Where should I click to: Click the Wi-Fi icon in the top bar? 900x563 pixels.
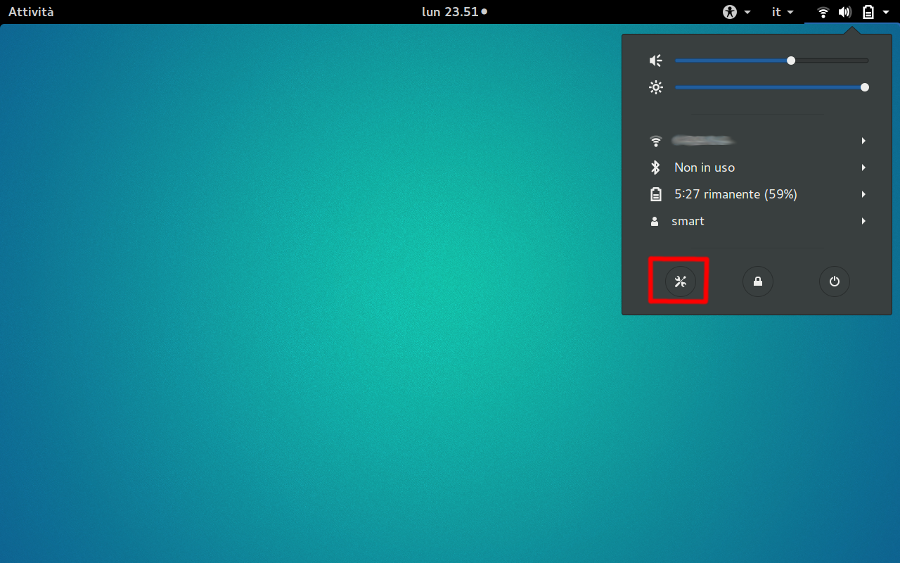pyautogui.click(x=823, y=12)
